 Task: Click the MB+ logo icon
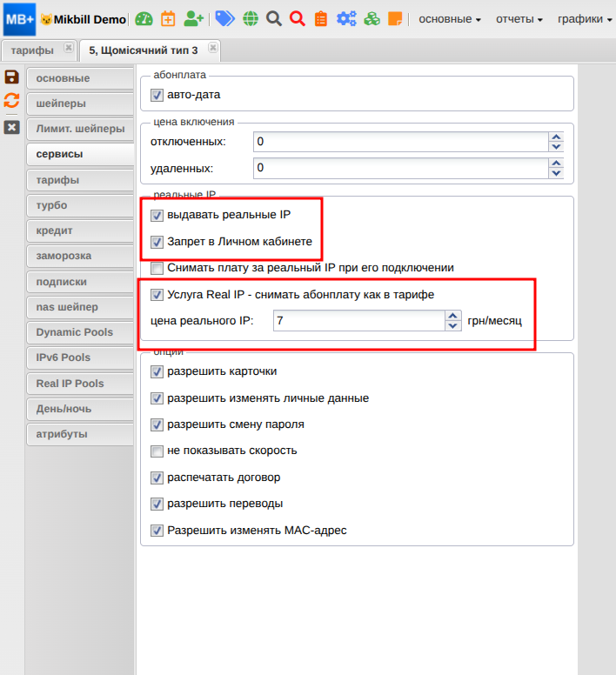(19, 19)
